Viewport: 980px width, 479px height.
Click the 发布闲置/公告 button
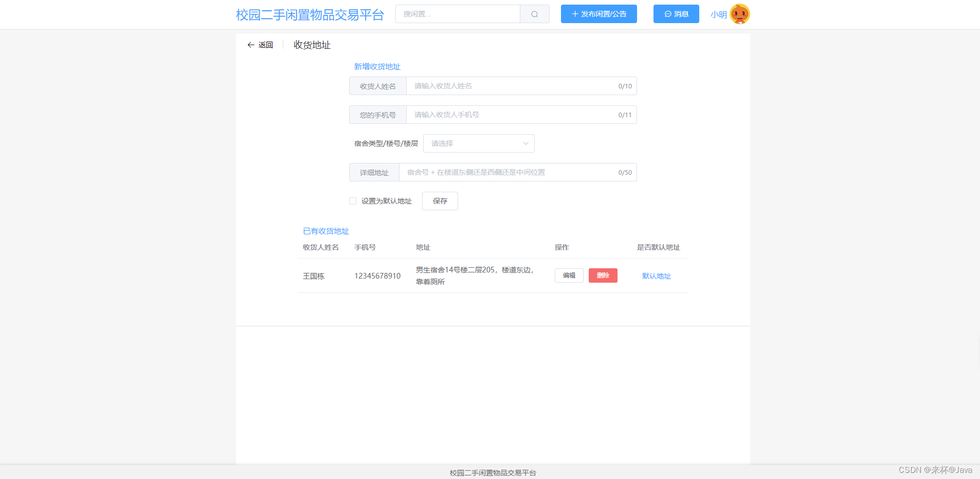(599, 14)
